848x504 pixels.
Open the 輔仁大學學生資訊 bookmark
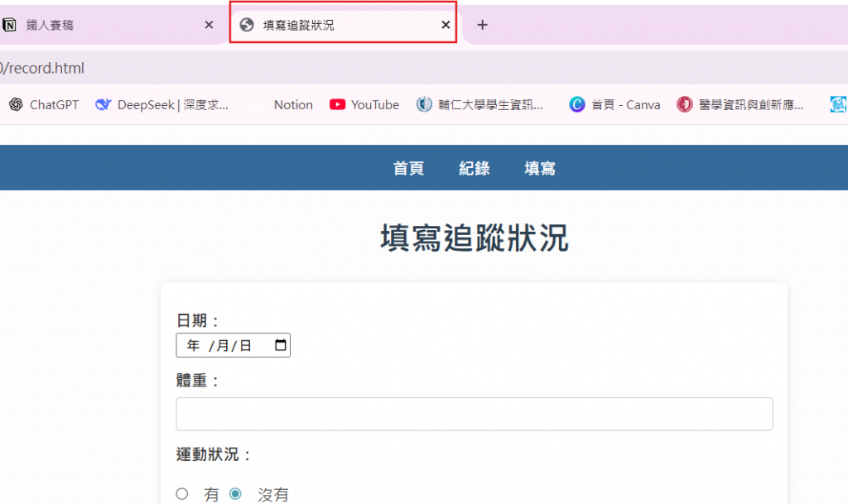[x=479, y=105]
